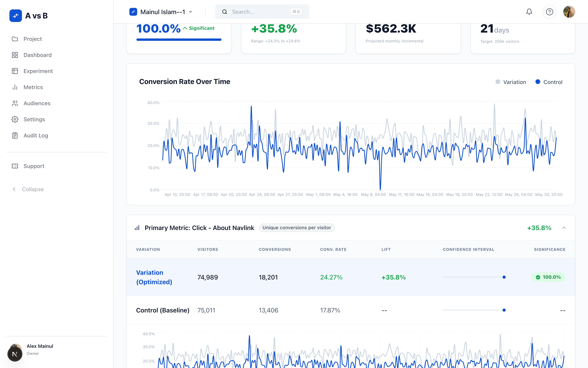Toggle the Variation series in chart legend
The image size is (588, 368).
(x=511, y=82)
